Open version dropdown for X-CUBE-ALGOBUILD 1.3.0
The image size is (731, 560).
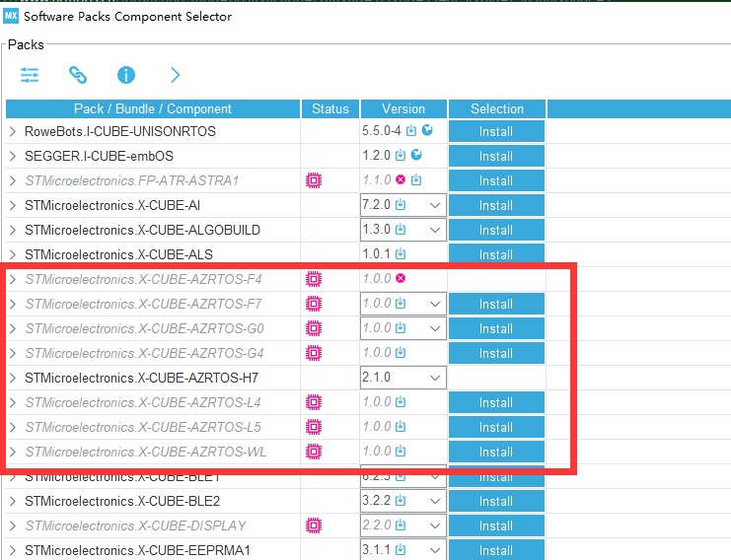click(435, 230)
